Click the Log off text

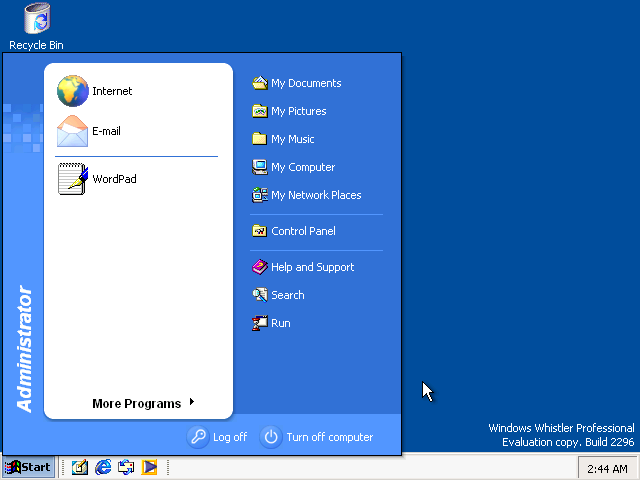pyautogui.click(x=230, y=437)
